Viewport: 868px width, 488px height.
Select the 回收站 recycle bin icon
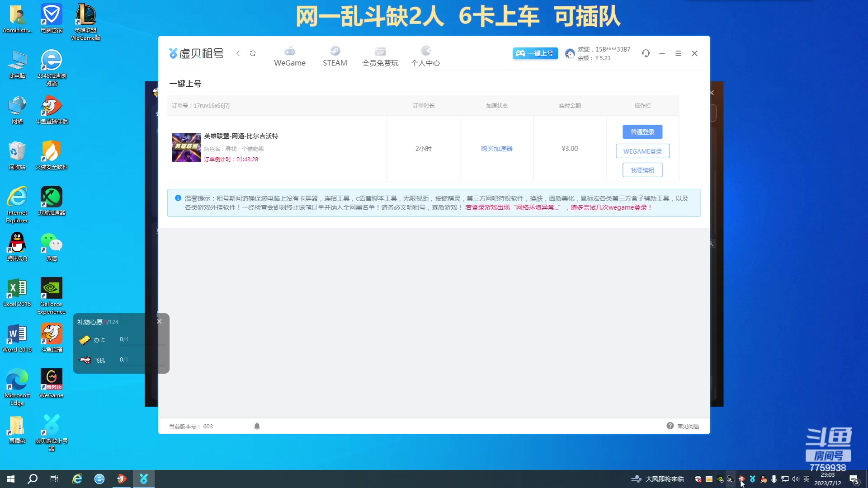(x=17, y=155)
